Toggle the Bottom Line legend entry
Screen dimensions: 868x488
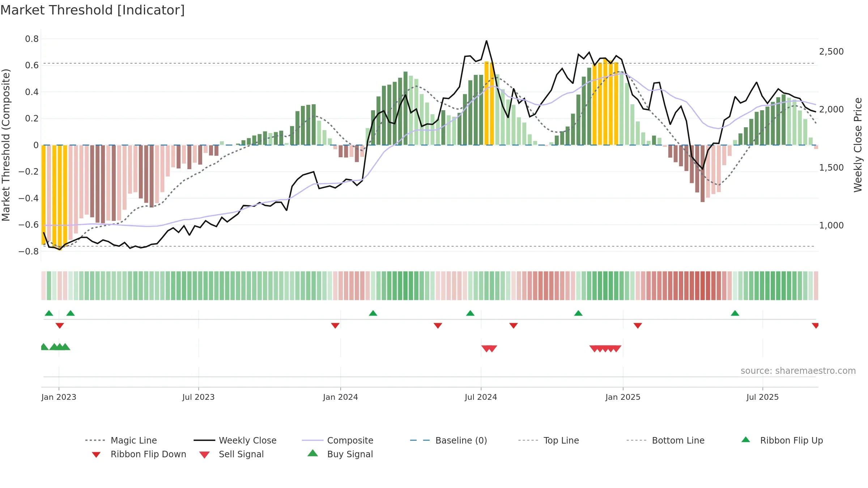click(665, 440)
